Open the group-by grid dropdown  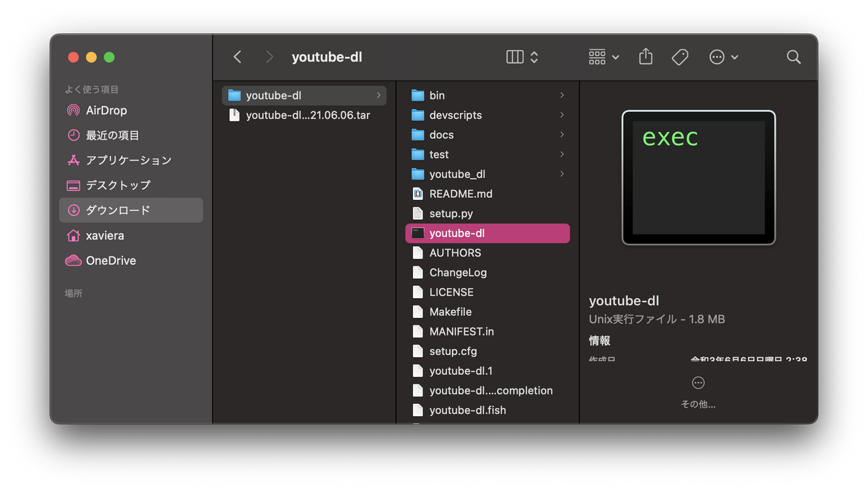[604, 57]
